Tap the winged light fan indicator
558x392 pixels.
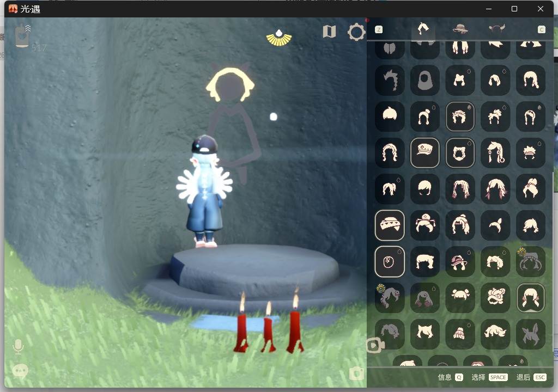pos(279,38)
